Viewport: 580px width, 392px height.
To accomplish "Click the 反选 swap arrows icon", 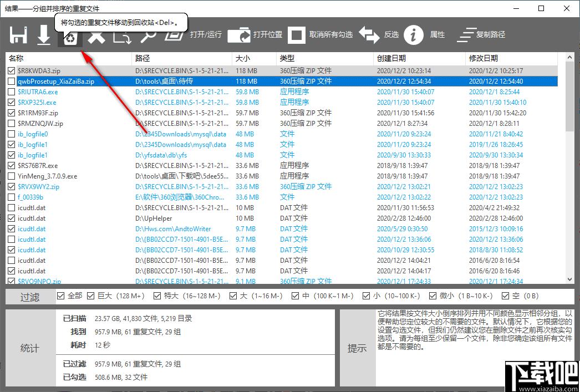I will coord(369,35).
